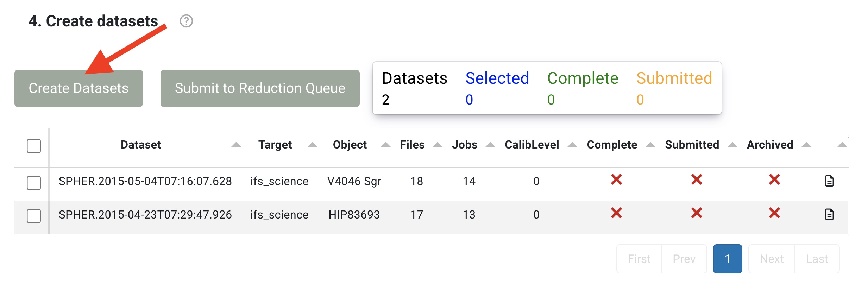Open the file icon for the HIP83693 dataset

[829, 214]
